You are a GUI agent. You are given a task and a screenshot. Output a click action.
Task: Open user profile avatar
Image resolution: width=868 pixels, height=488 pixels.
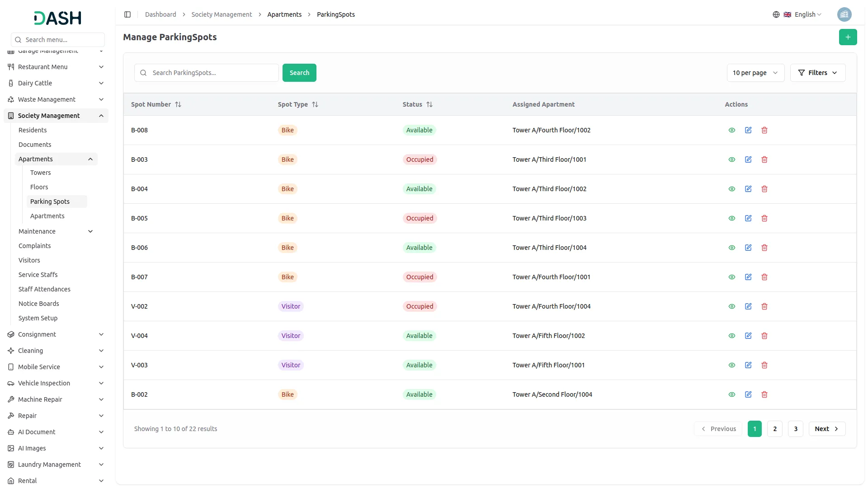[844, 14]
